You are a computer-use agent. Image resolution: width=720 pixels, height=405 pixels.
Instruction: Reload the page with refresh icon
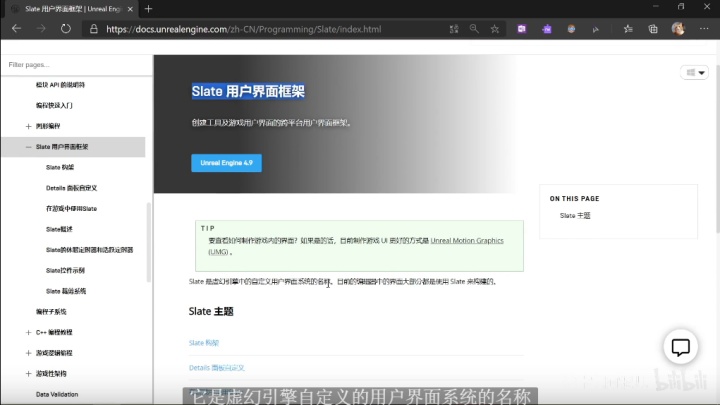click(x=66, y=29)
